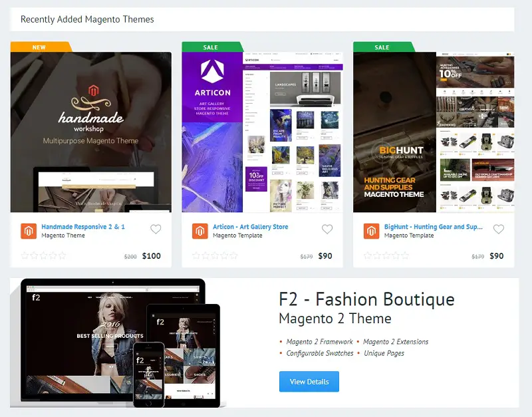Image resolution: width=532 pixels, height=417 pixels.
Task: Open the Handmade workshop theme preview image
Action: click(x=91, y=132)
